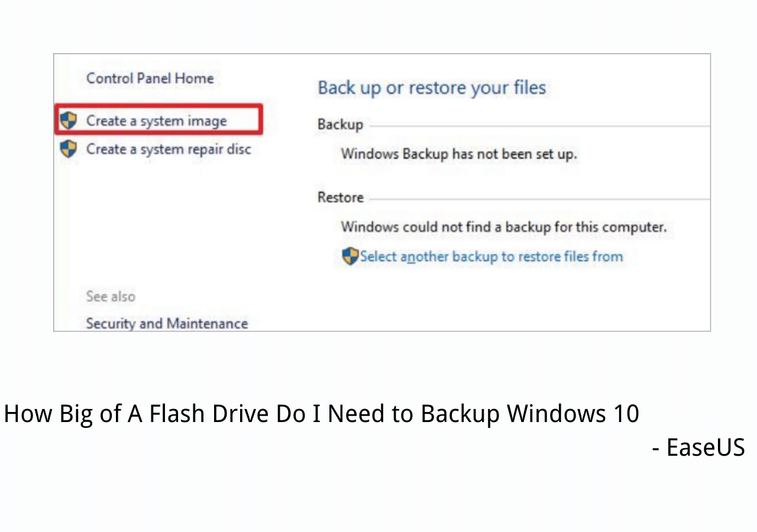Click the Back up or restore your files heading
Viewport: 757px width, 532px height.
point(432,88)
